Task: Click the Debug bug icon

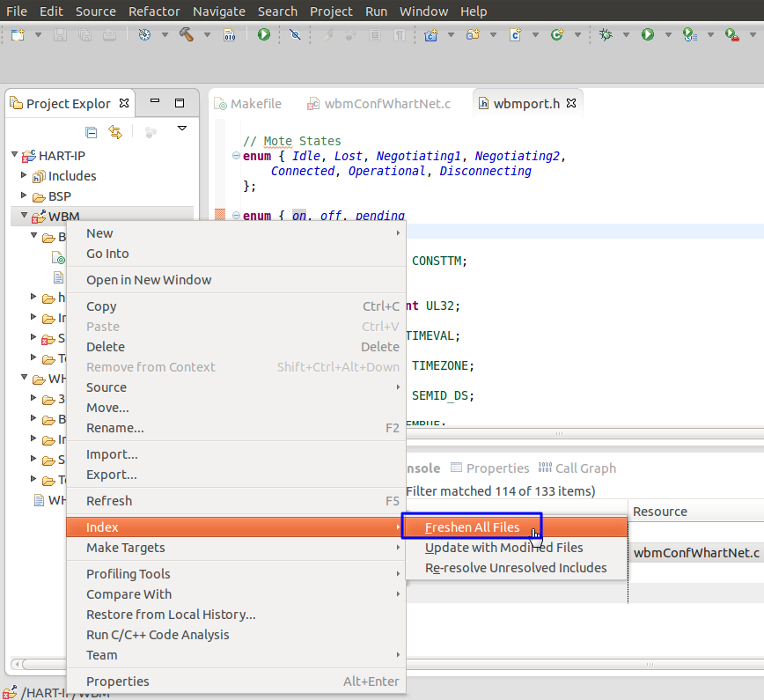Action: [606, 35]
